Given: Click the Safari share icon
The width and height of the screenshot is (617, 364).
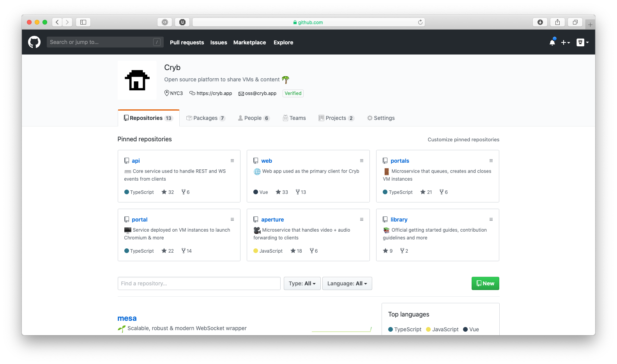Looking at the screenshot, I should click(x=557, y=22).
